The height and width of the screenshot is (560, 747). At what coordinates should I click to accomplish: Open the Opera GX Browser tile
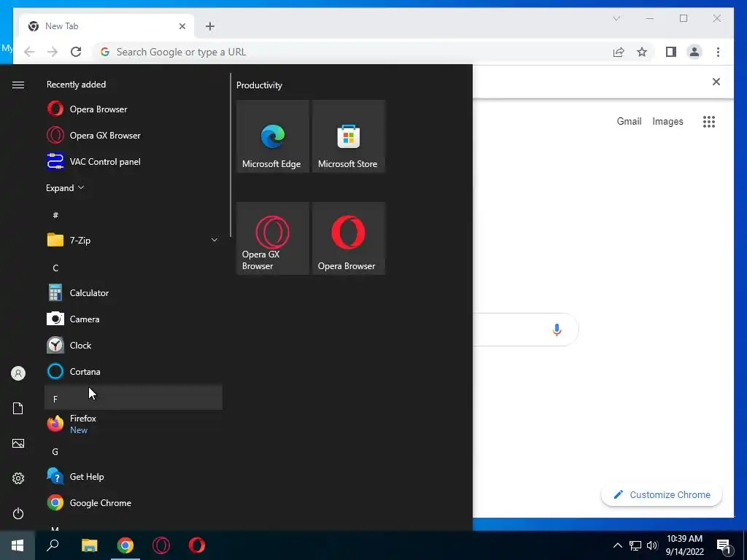click(273, 238)
